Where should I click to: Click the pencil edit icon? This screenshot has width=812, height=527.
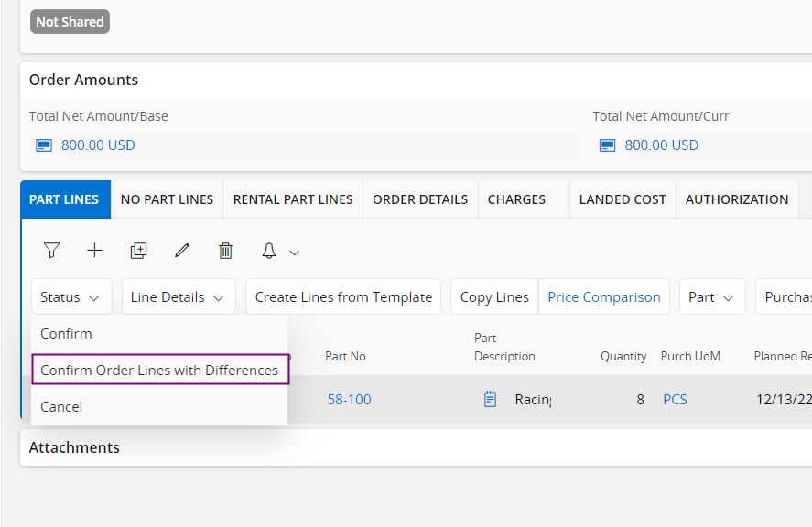182,251
